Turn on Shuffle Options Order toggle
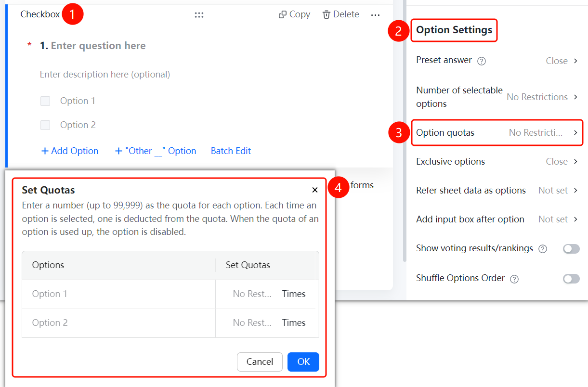This screenshot has width=588, height=387. (572, 278)
